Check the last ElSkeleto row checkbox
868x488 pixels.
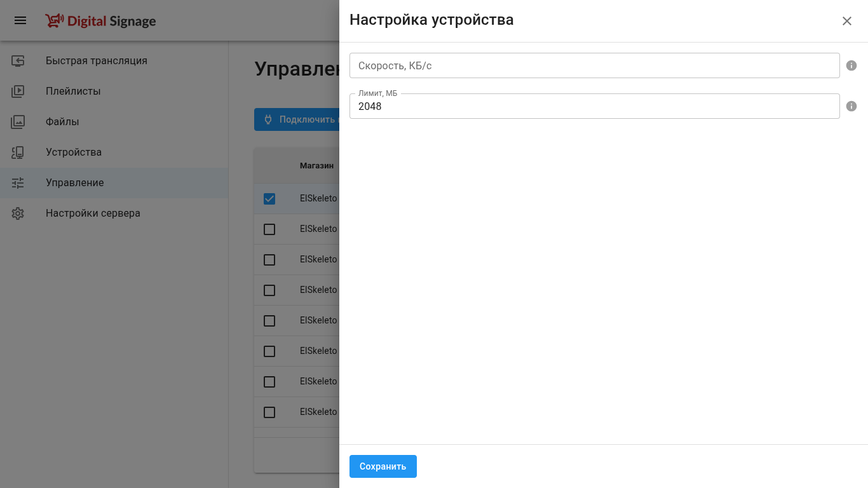click(x=269, y=412)
